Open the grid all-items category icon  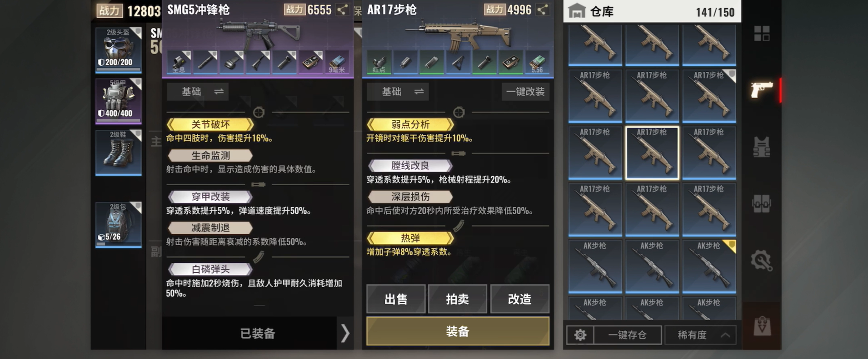click(762, 33)
